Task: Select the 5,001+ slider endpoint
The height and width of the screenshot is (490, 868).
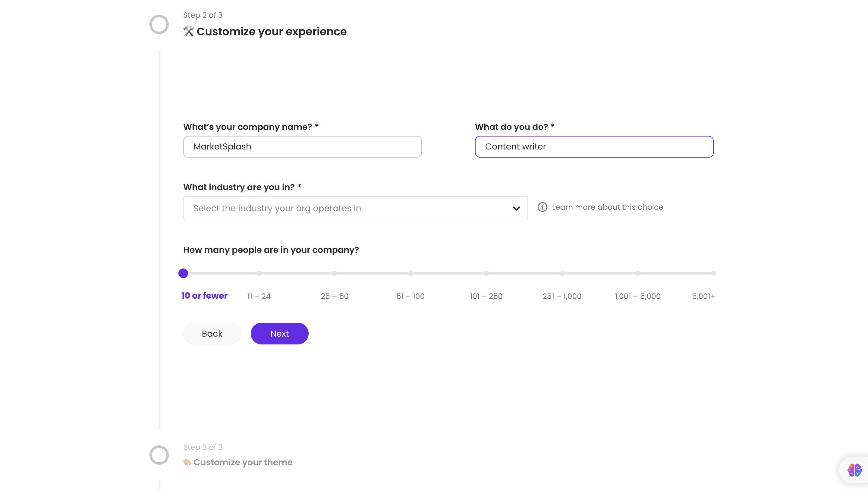Action: (713, 273)
